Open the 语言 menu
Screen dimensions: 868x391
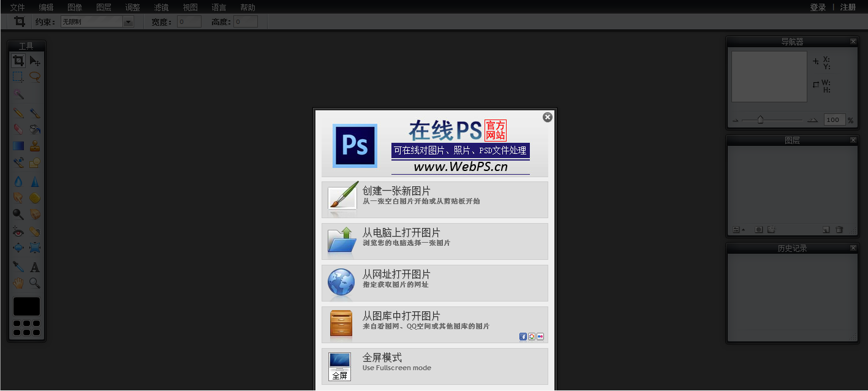pyautogui.click(x=219, y=7)
